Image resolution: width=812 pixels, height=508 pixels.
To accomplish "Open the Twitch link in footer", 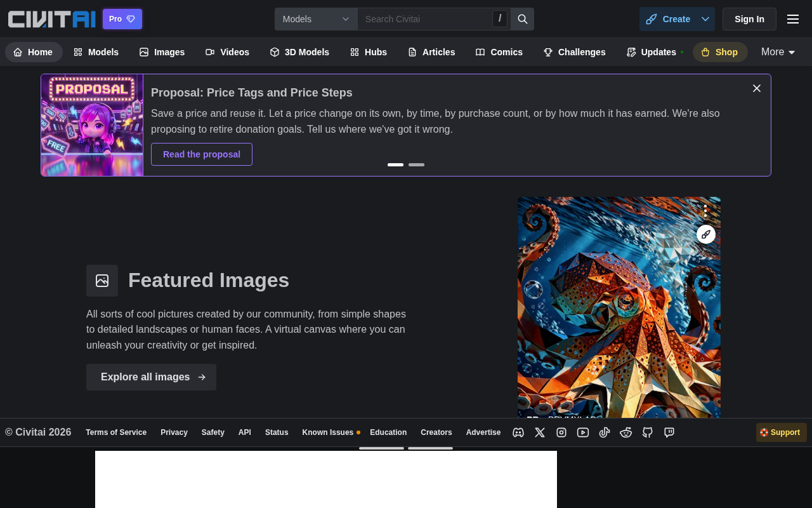I will [669, 432].
